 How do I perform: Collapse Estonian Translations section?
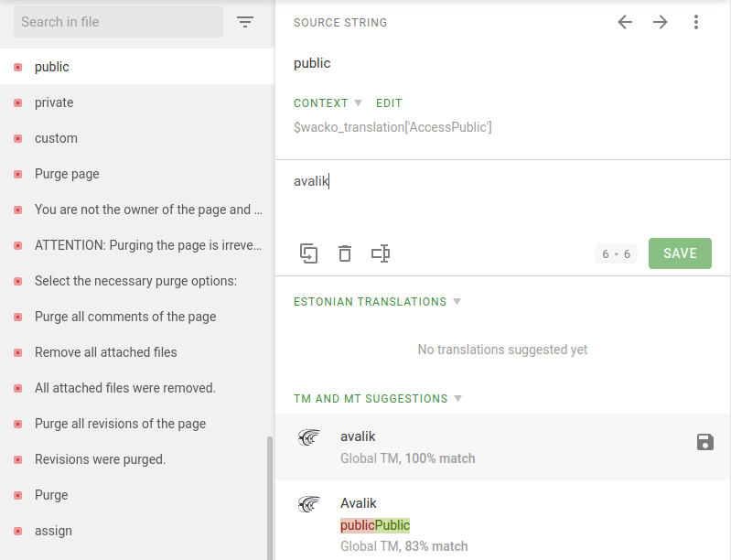(457, 302)
